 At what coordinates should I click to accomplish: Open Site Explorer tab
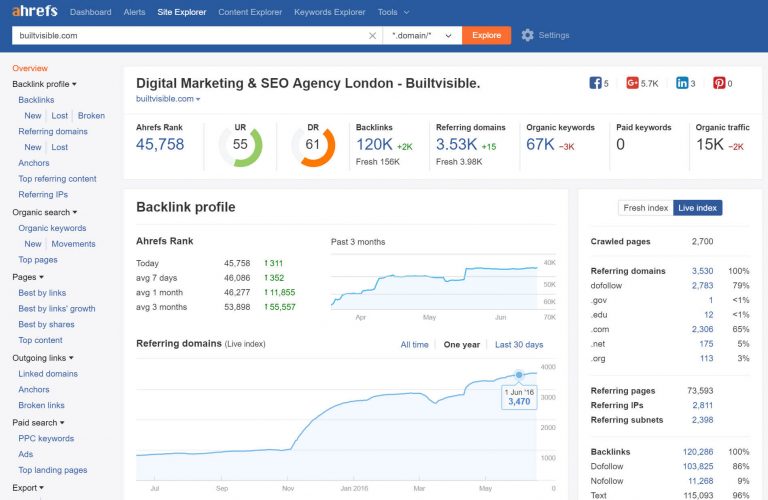[182, 12]
